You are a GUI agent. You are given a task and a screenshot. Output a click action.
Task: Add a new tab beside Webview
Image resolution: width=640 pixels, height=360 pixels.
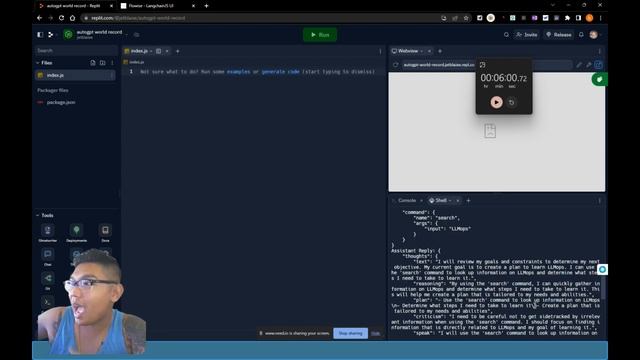point(440,51)
